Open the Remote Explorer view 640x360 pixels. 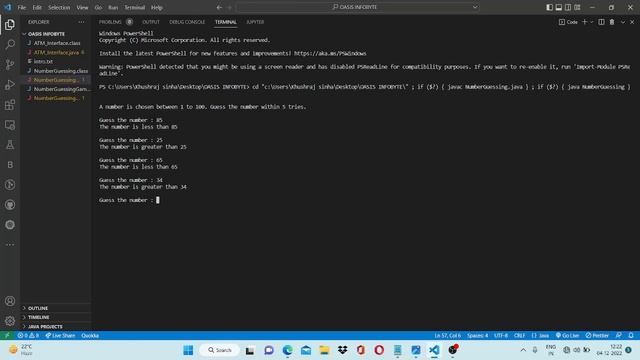[x=10, y=125]
